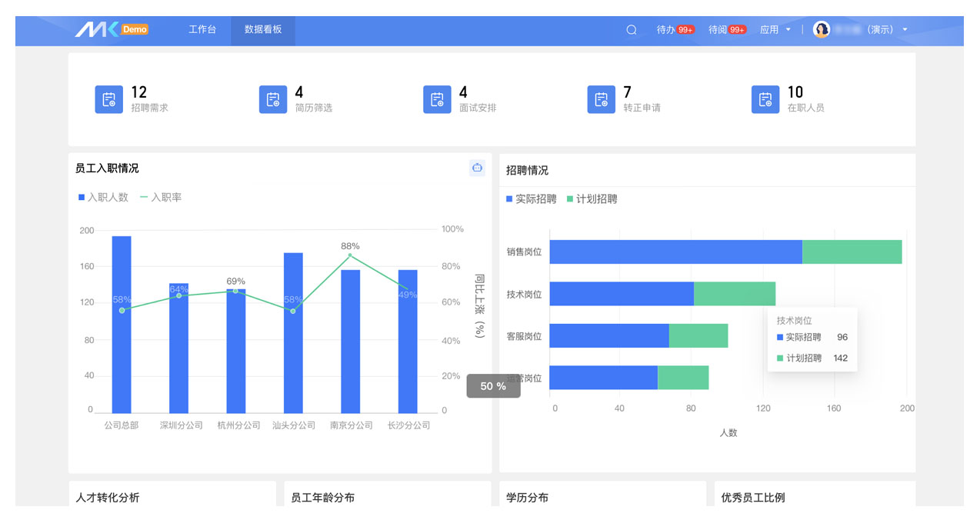Screen dimensions: 980x520
Task: Hide the 实际招聘 legend series
Action: coord(531,199)
